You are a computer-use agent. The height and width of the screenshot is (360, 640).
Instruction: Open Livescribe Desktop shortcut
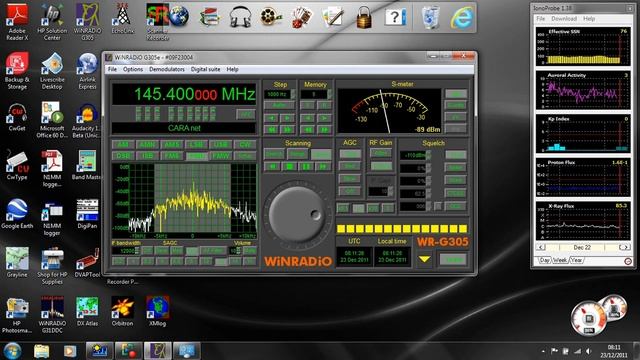coord(52,71)
